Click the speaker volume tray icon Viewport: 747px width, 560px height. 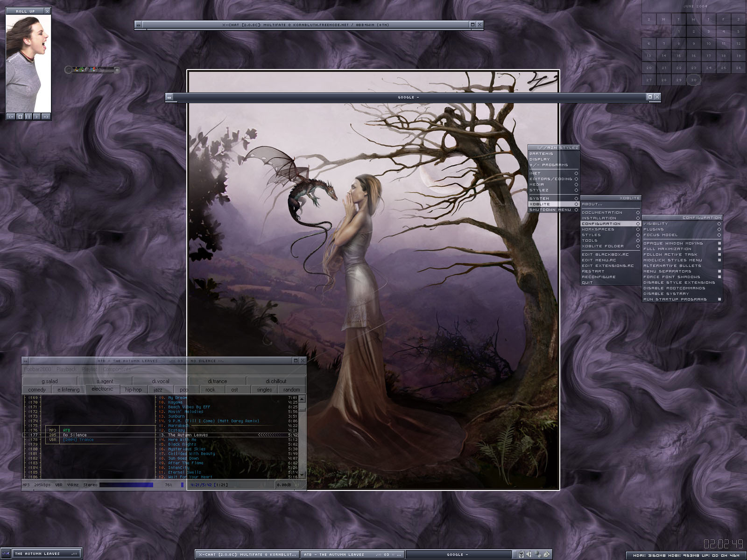tap(529, 554)
